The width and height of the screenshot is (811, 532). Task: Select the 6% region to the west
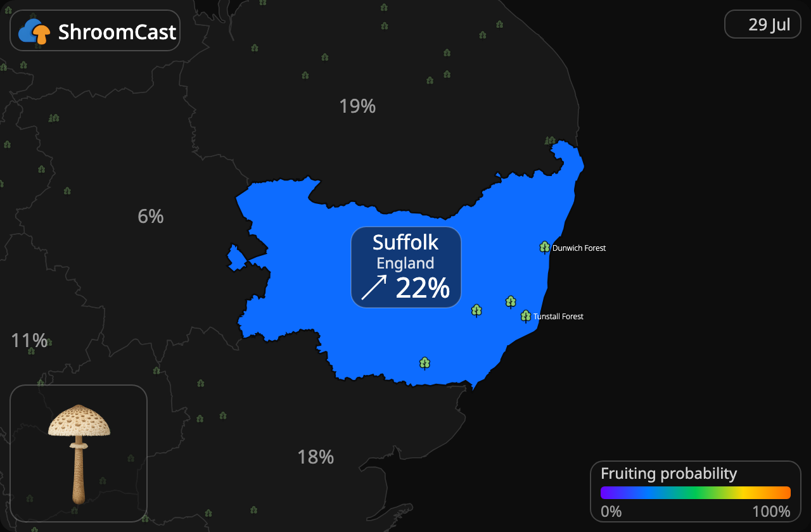pos(151,217)
